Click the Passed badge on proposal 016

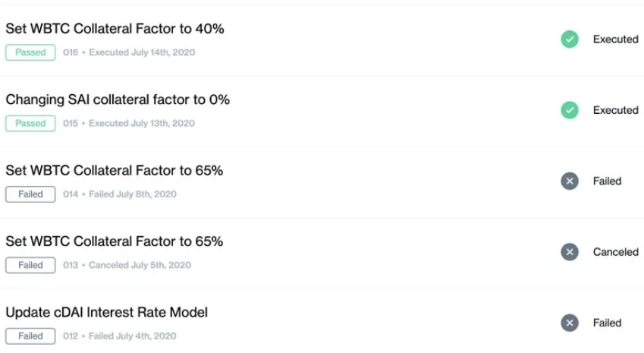pos(30,52)
